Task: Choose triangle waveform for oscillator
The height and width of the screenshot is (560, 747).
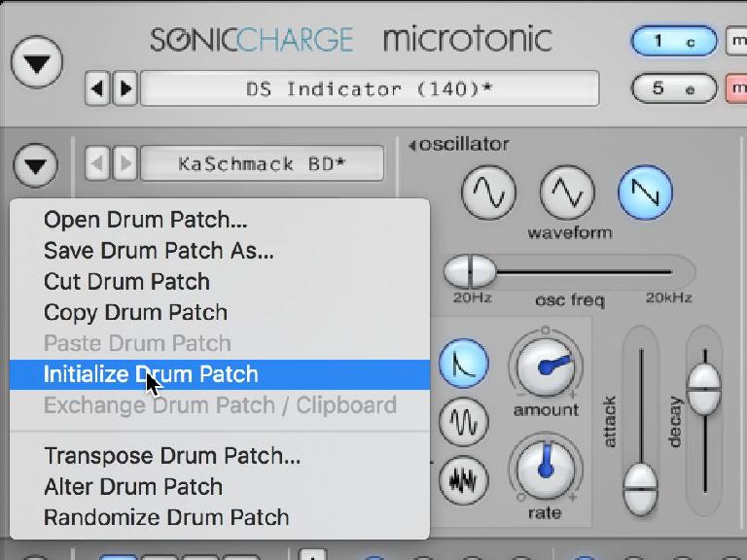Action: 567,192
